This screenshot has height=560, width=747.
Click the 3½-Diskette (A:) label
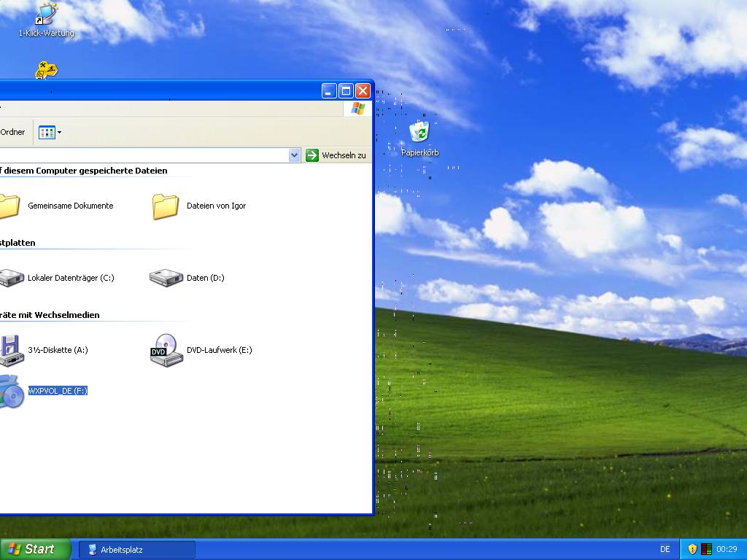pyautogui.click(x=58, y=350)
